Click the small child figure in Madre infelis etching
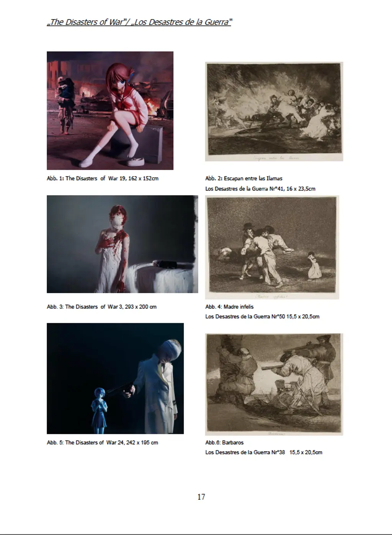The height and width of the screenshot is (535, 392). click(x=315, y=266)
